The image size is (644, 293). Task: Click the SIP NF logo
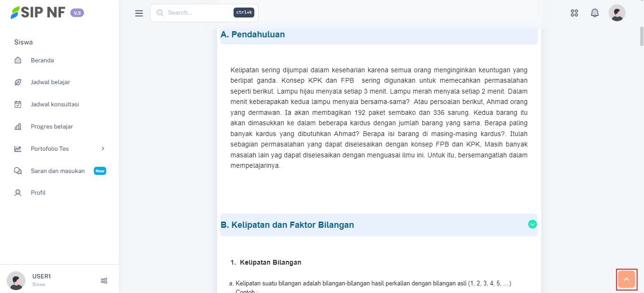[38, 13]
